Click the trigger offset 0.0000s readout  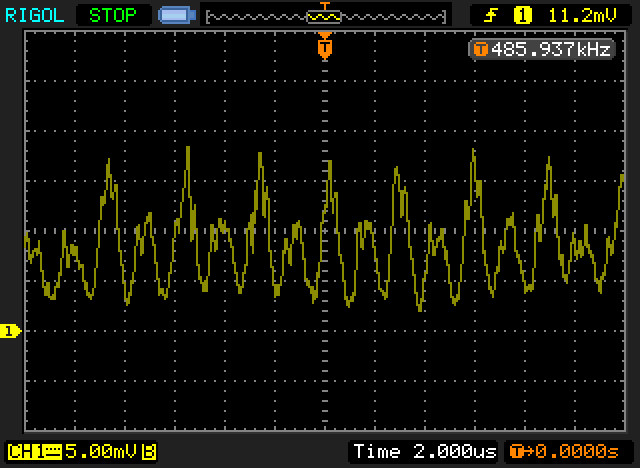(x=564, y=452)
